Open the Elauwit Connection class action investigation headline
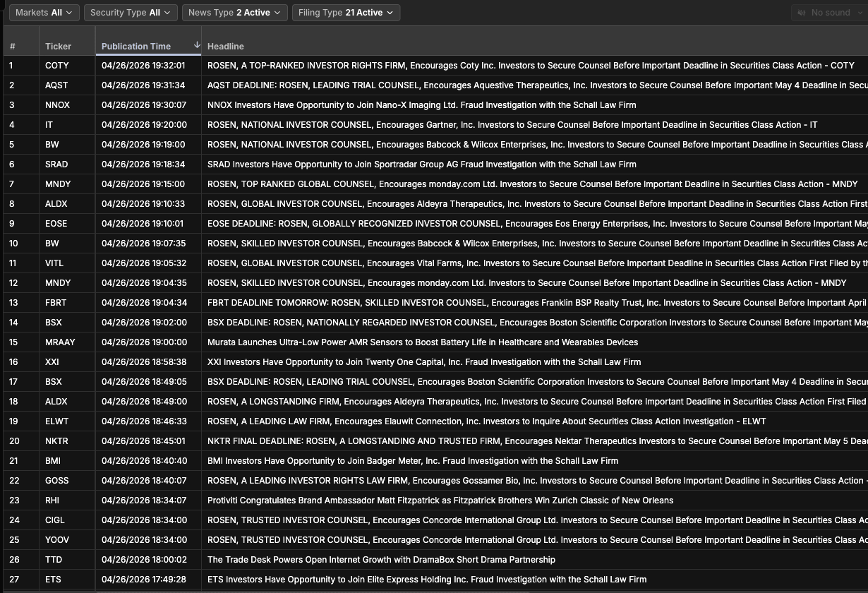 coord(487,421)
